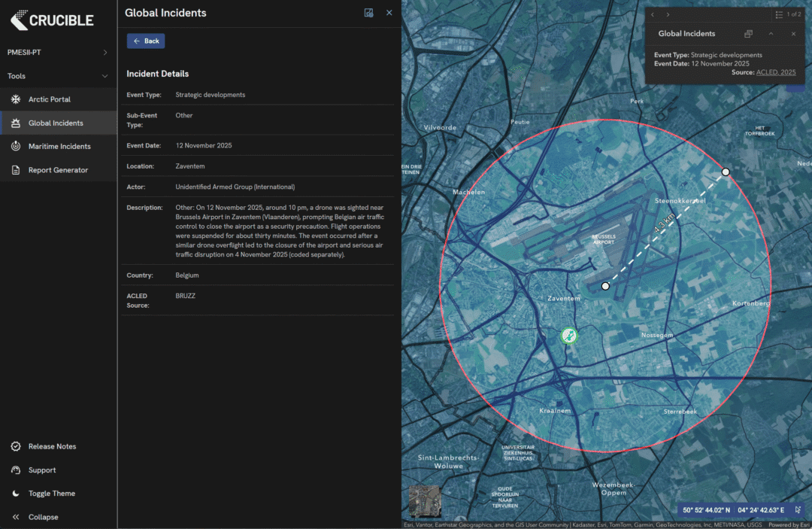Viewport: 812px width, 529px height.
Task: Open Release Notes from sidebar
Action: [52, 447]
